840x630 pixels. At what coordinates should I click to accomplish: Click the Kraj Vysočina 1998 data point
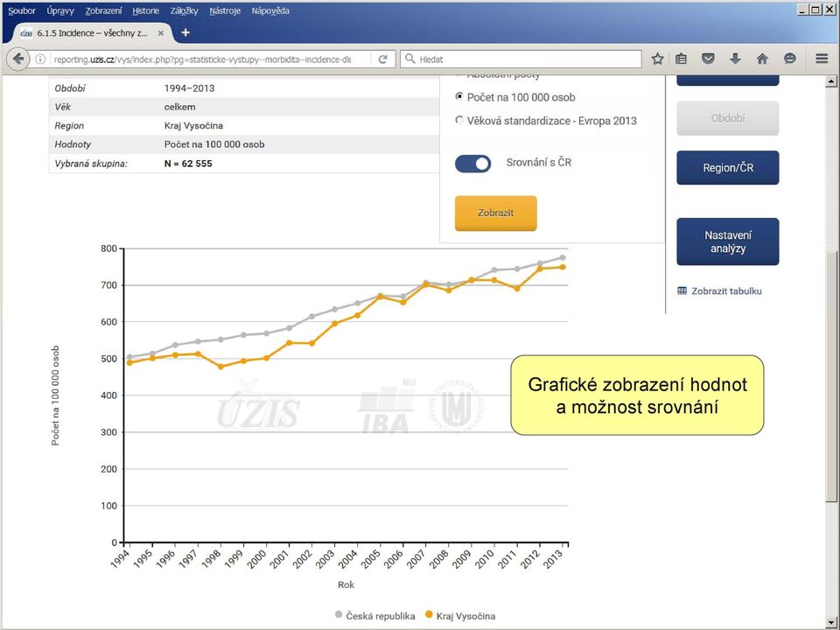pyautogui.click(x=220, y=367)
